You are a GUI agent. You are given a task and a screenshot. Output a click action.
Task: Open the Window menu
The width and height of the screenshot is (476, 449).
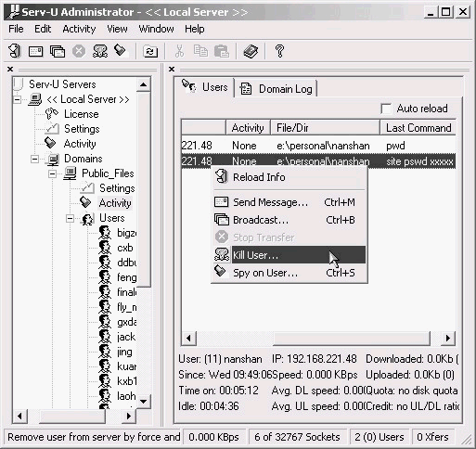click(x=156, y=29)
